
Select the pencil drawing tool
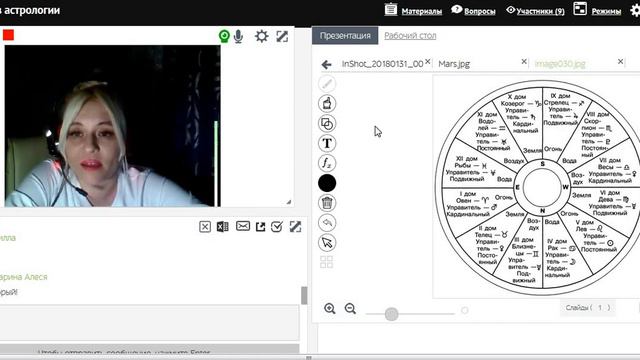pyautogui.click(x=327, y=84)
